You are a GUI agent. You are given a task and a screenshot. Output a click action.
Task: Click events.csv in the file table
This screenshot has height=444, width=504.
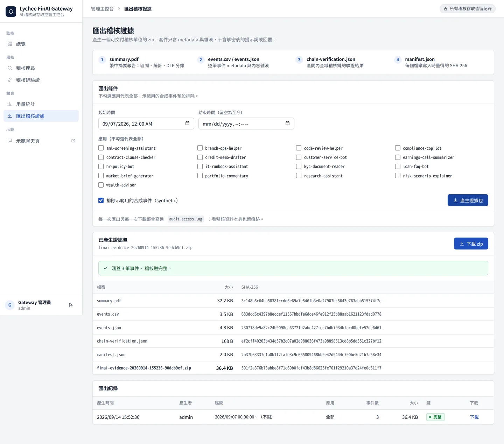[108, 314]
